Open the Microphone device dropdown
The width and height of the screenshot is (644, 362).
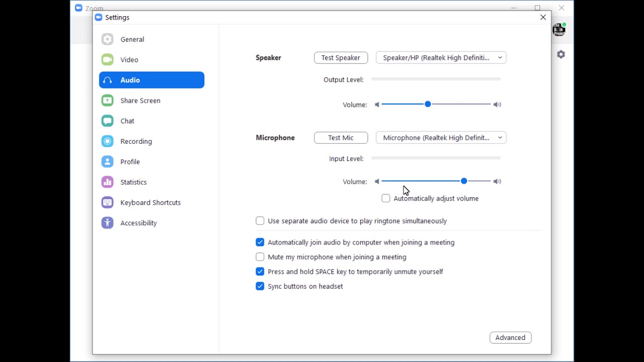coord(441,138)
